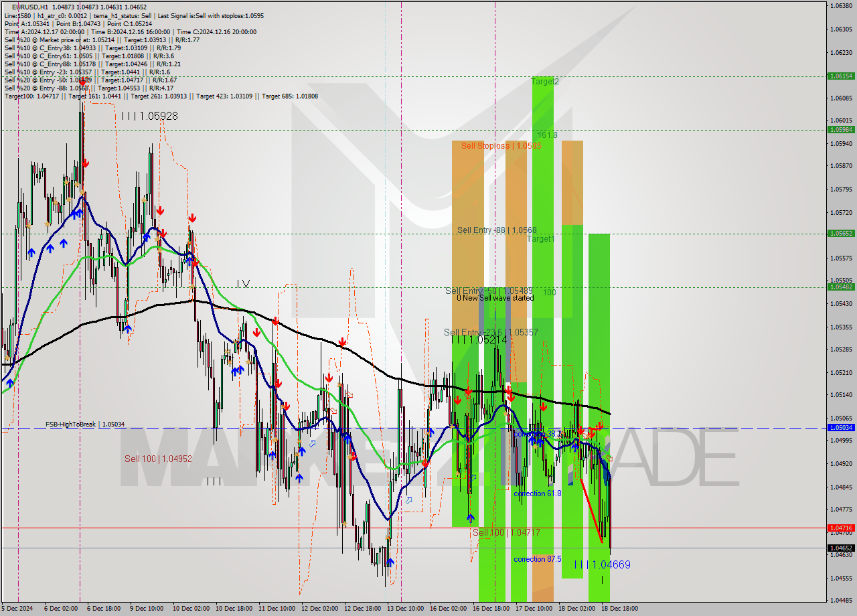
Task: Click the '13 Dec 10:00' time axis label
Action: click(405, 609)
